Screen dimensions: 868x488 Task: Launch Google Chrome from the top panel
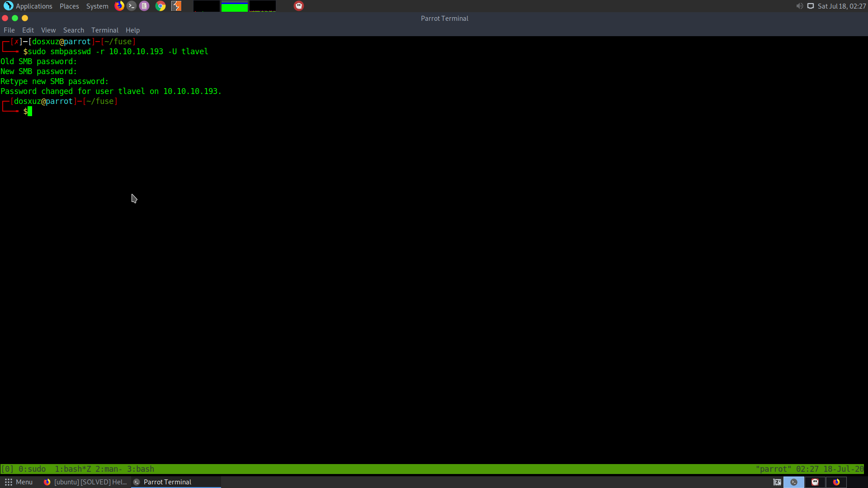click(160, 6)
